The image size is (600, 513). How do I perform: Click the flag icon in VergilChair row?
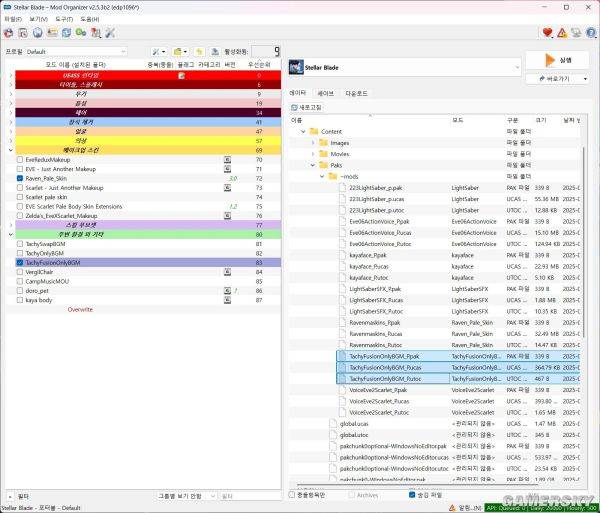[227, 272]
